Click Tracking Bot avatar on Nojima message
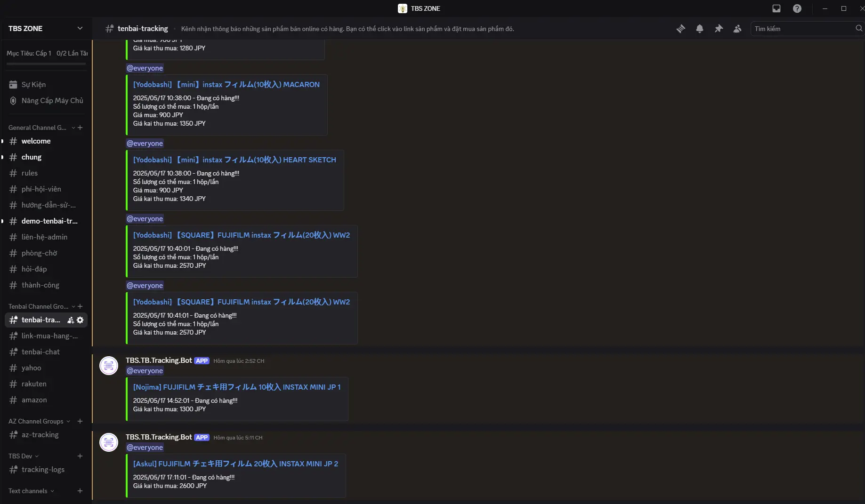Image resolution: width=865 pixels, height=504 pixels. point(109,366)
